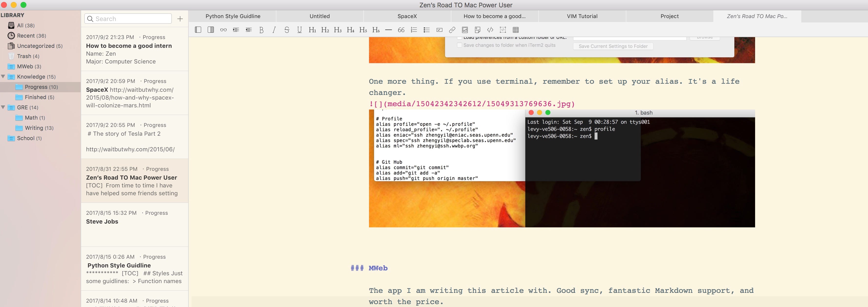Insert inline code

tap(490, 30)
